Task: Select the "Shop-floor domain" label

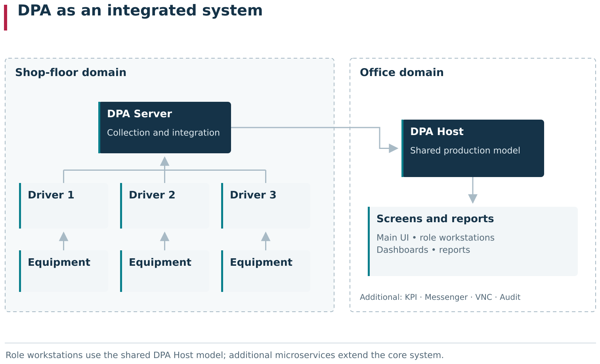Action: [71, 72]
